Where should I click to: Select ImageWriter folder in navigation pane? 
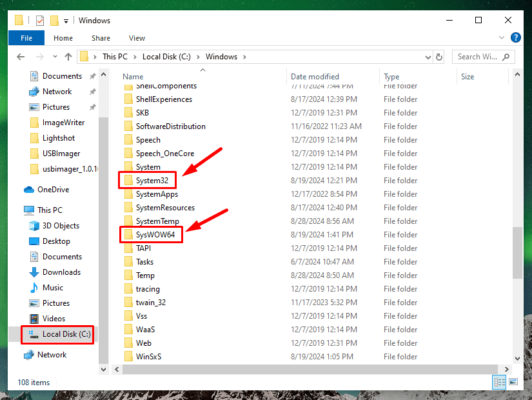(x=63, y=123)
